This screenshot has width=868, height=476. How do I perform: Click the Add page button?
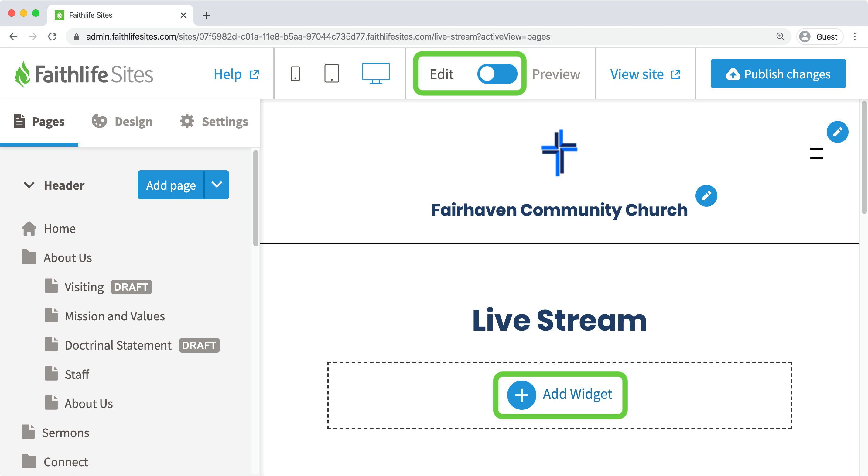[171, 185]
